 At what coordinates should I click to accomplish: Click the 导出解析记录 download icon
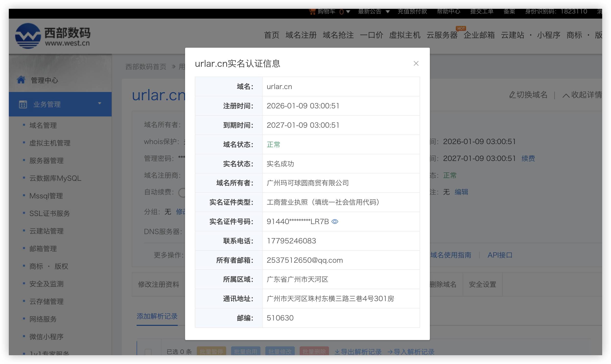[x=337, y=352]
